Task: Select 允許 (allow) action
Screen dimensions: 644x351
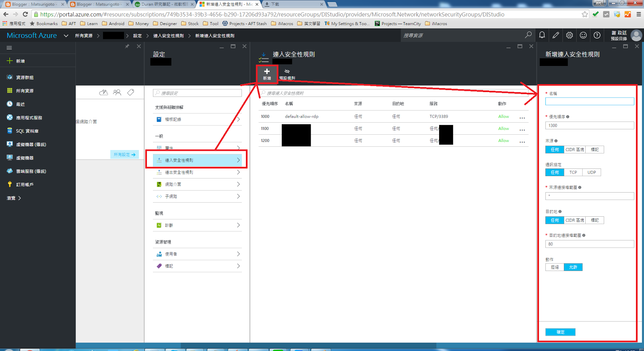Action: (573, 267)
